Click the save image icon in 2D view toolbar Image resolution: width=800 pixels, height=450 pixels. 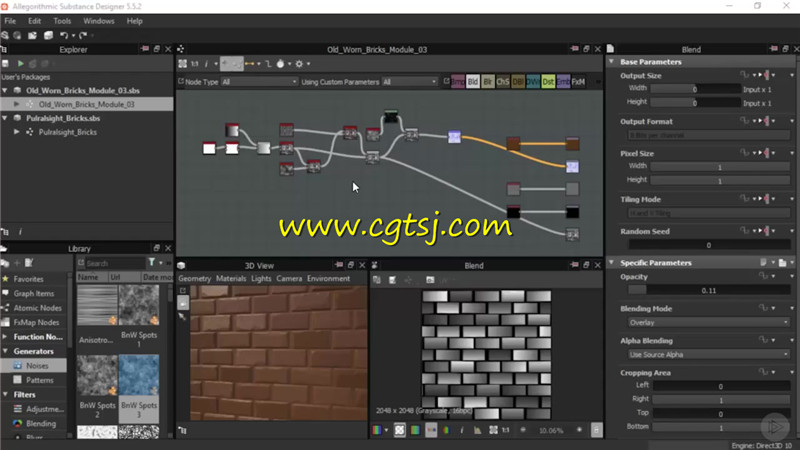coord(392,280)
